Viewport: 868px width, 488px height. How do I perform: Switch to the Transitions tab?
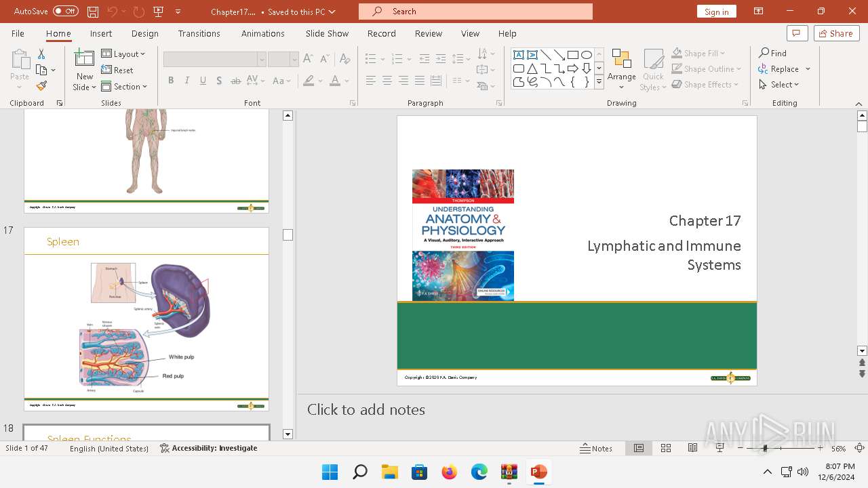pyautogui.click(x=199, y=33)
